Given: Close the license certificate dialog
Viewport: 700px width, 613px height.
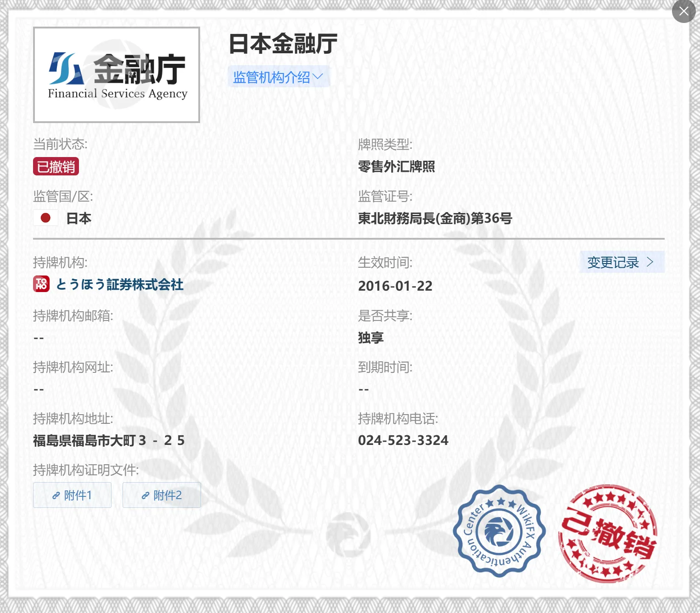Looking at the screenshot, I should point(683,11).
